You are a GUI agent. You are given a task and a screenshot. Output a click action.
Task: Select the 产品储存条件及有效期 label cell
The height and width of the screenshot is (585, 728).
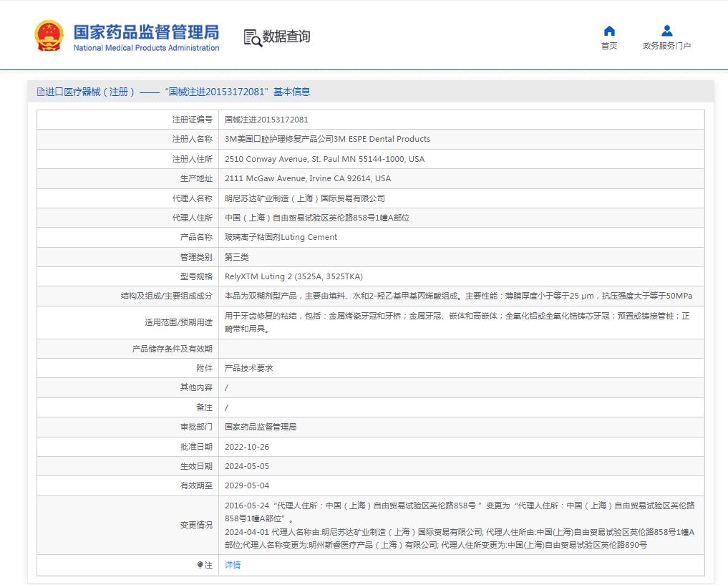(x=127, y=349)
